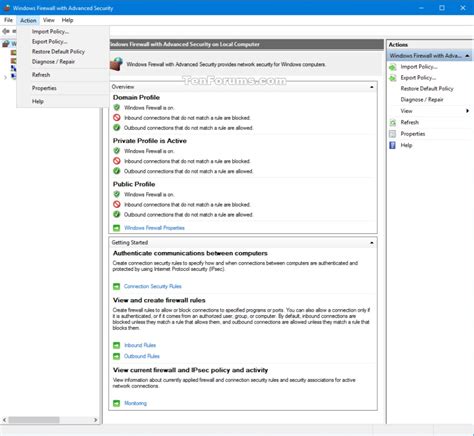Click the View submenu arrow in Actions pane
The image size is (474, 436).
click(468, 111)
